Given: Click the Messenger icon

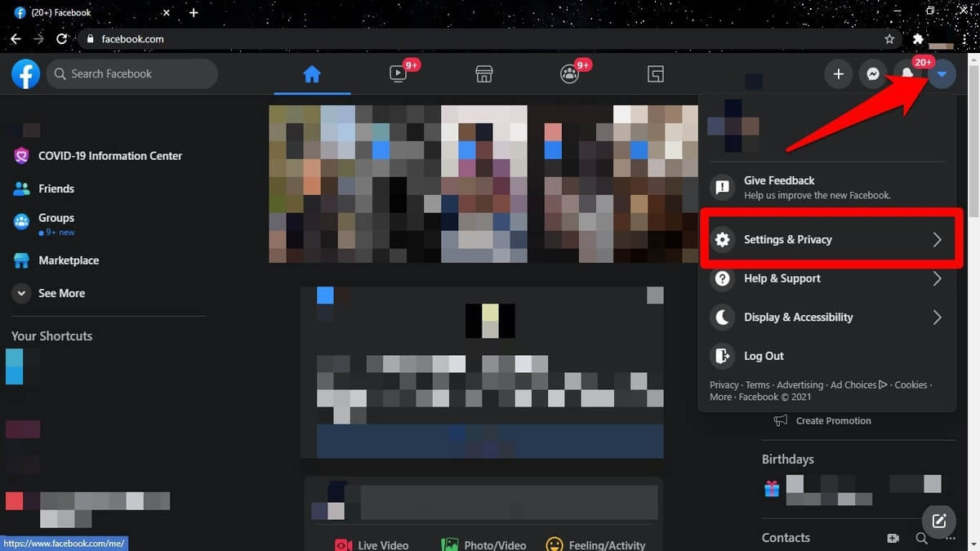Looking at the screenshot, I should point(872,74).
